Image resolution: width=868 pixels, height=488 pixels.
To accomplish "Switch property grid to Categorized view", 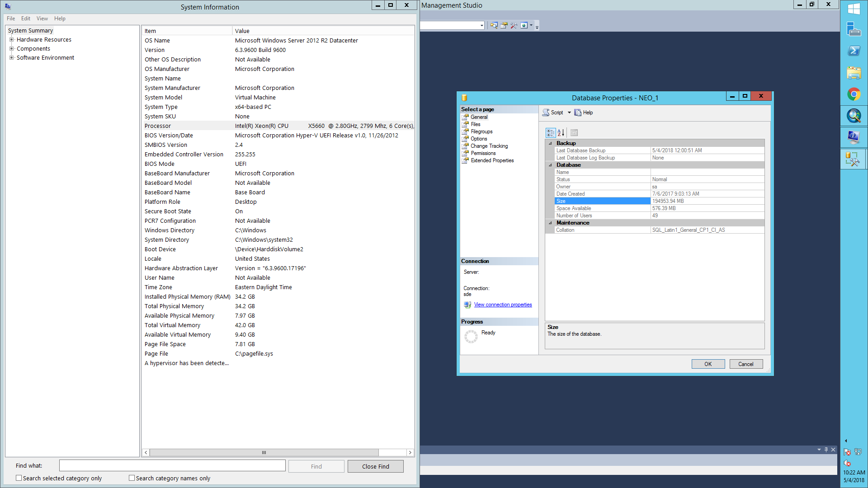I will (x=550, y=133).
